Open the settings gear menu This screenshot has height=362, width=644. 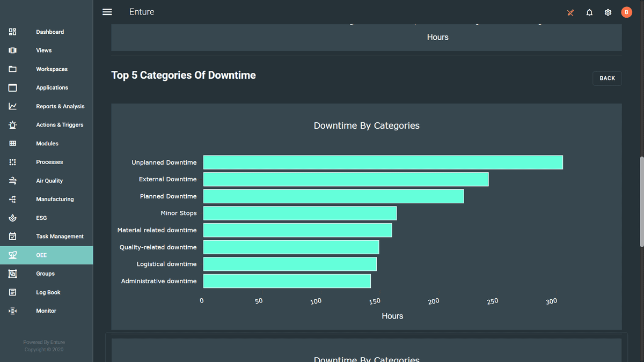click(x=608, y=12)
